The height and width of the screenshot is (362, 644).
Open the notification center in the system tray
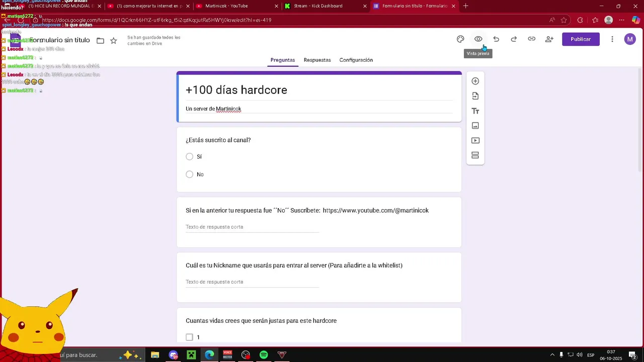[632, 355]
